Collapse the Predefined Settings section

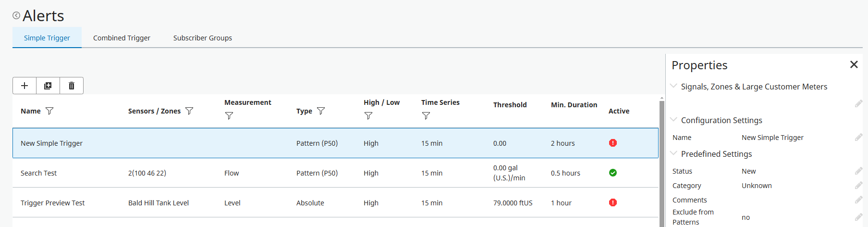[674, 153]
